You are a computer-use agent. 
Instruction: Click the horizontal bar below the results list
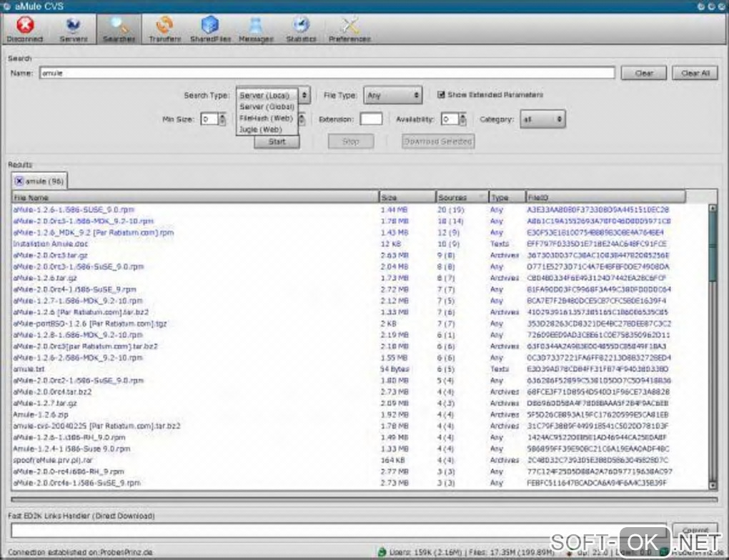click(x=364, y=499)
